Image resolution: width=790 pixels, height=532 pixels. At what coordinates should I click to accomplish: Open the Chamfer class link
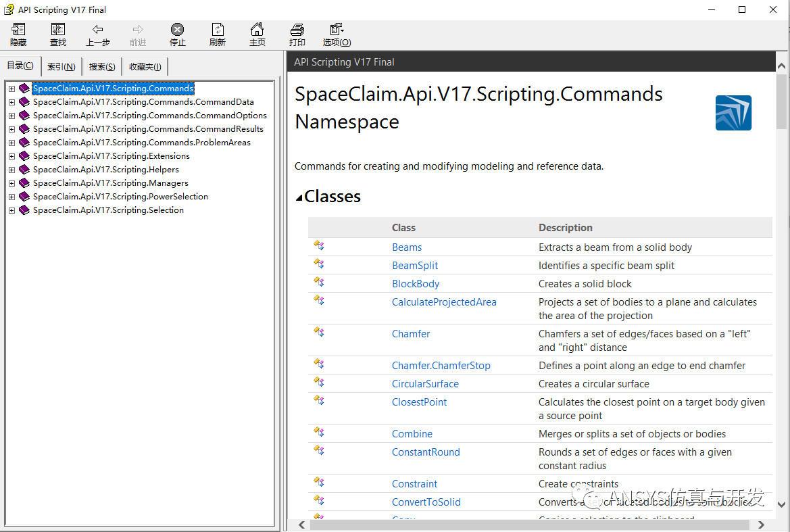[411, 334]
